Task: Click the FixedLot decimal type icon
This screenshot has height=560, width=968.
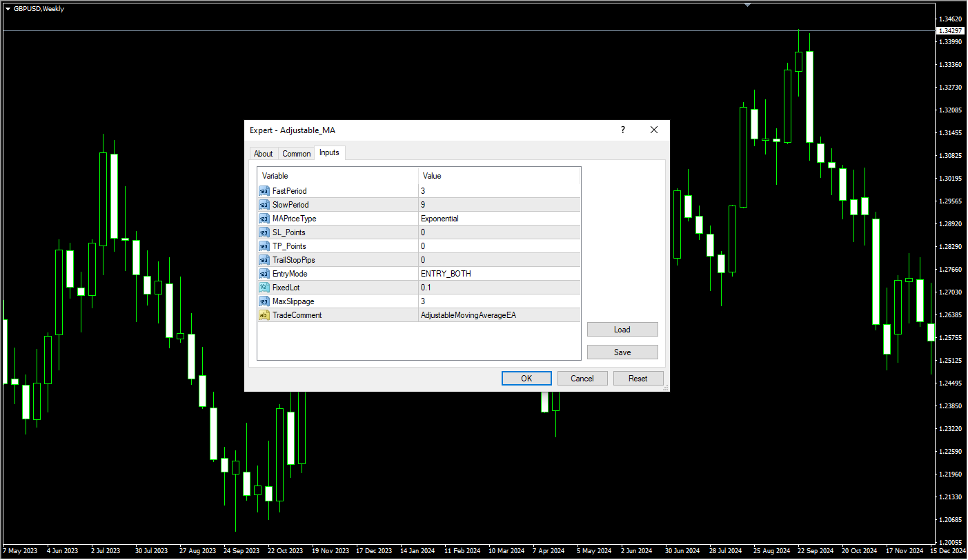Action: click(x=264, y=288)
